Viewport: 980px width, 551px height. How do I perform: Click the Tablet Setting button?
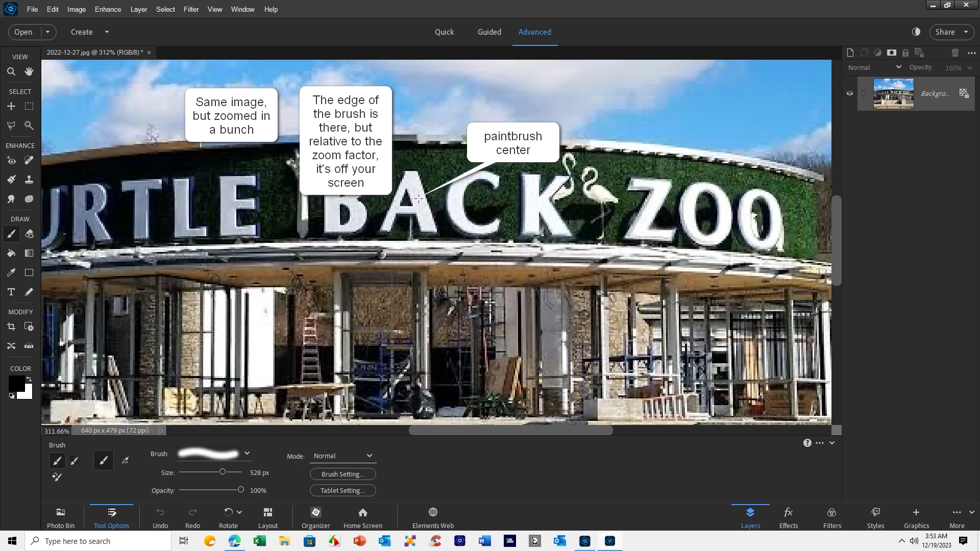[x=342, y=490]
